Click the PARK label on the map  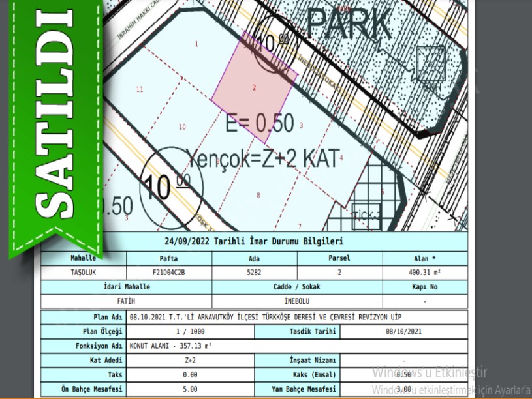coord(349,23)
